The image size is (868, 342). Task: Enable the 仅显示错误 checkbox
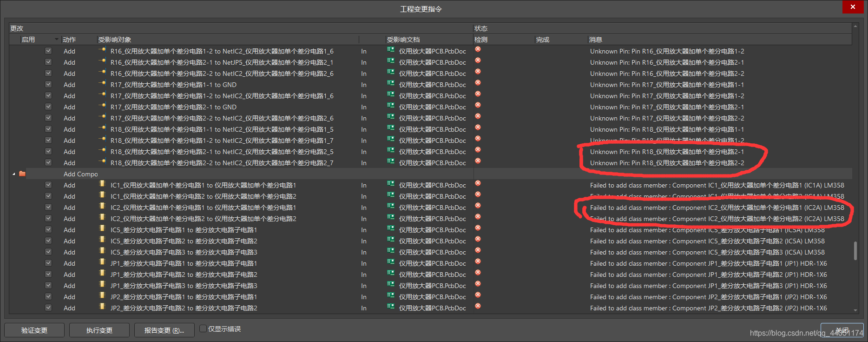[x=203, y=329]
